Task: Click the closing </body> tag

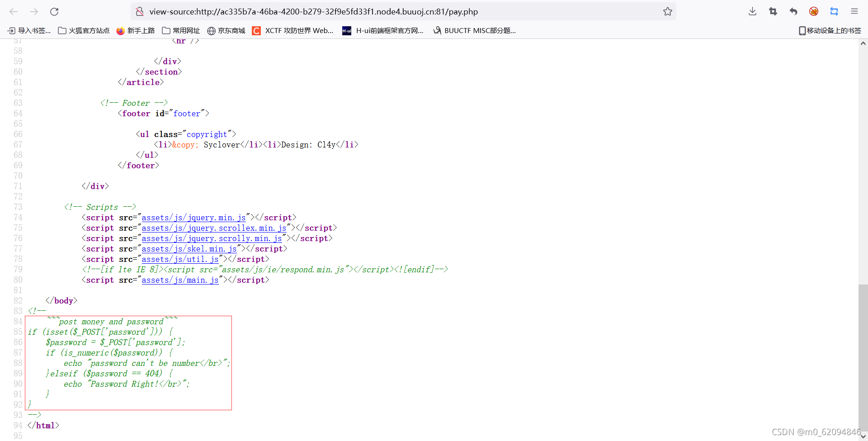Action: coord(61,301)
